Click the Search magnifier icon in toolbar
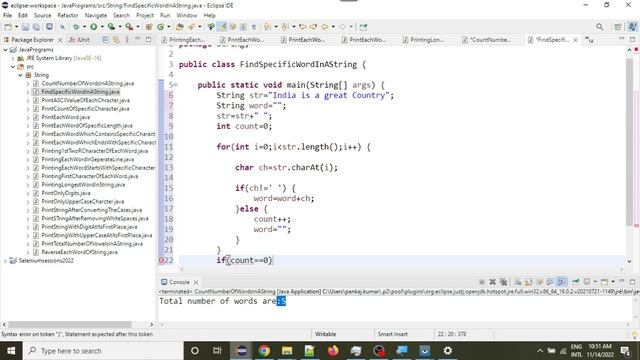This screenshot has height=360, width=640. tap(599, 27)
